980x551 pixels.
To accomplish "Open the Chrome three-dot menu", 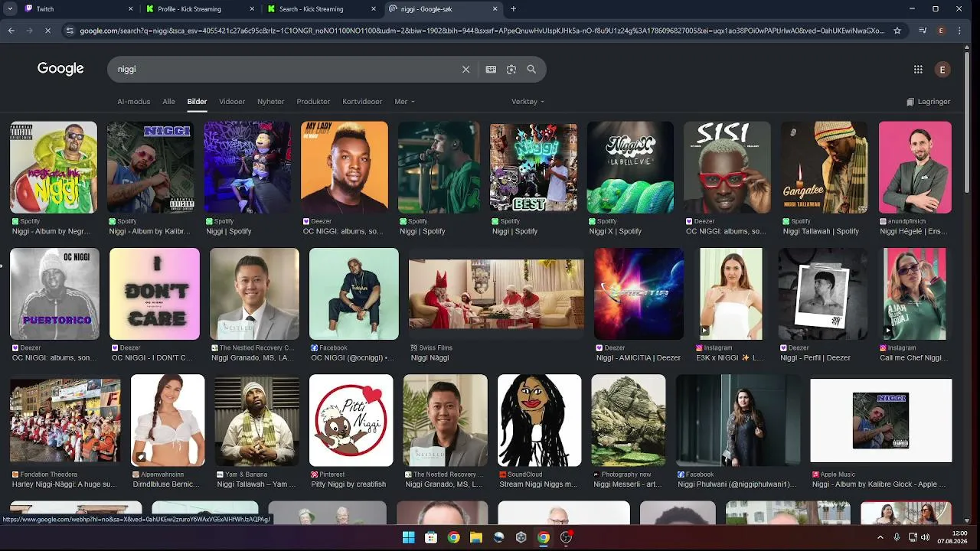I will click(x=961, y=31).
